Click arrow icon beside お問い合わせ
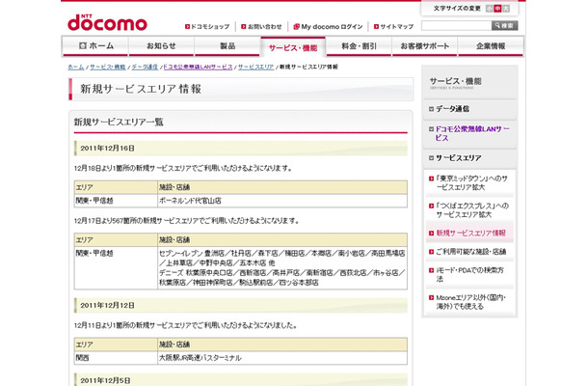The width and height of the screenshot is (588, 386). pyautogui.click(x=244, y=27)
